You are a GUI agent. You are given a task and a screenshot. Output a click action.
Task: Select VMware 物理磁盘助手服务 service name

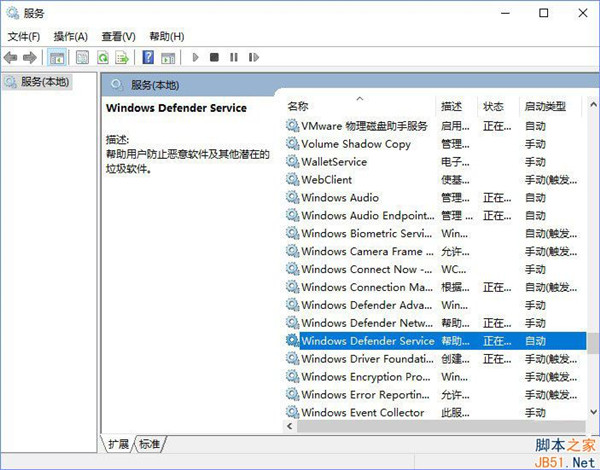[x=364, y=126]
